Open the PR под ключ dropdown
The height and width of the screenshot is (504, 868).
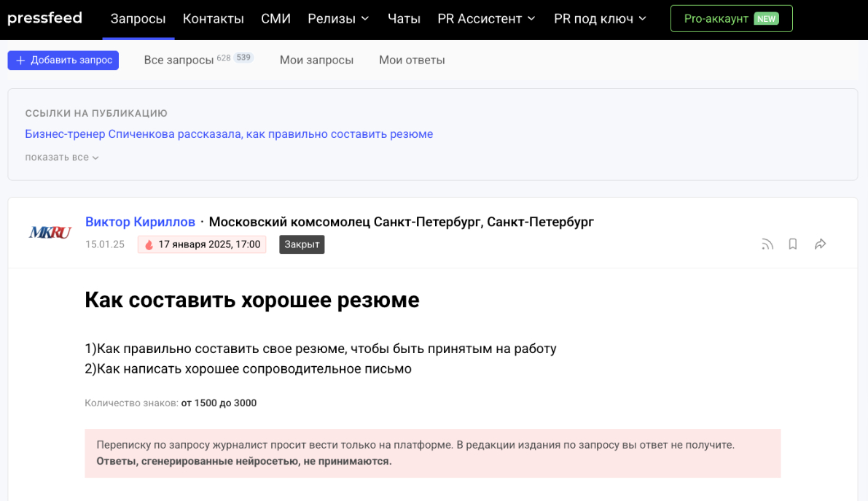tap(600, 19)
